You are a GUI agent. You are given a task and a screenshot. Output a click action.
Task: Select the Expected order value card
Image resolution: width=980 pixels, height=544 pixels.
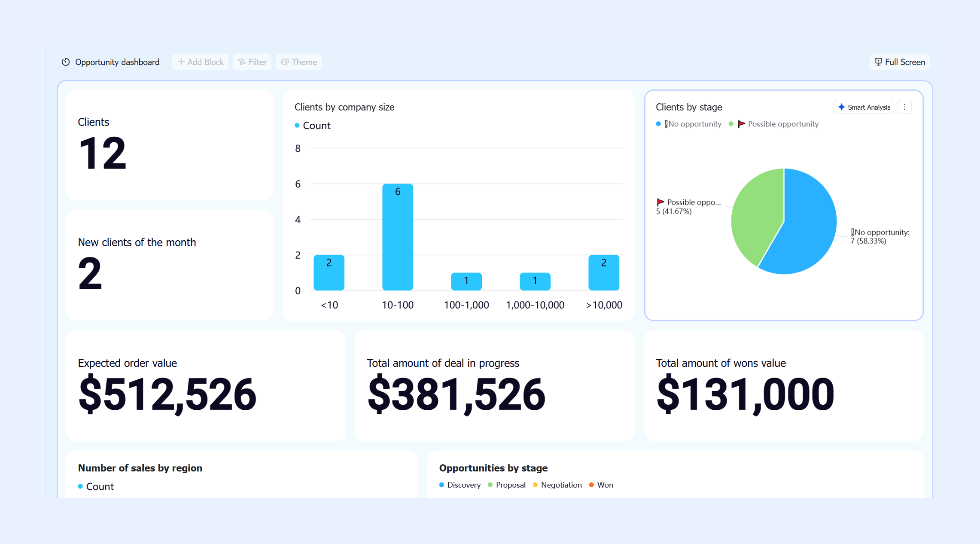[206, 386]
